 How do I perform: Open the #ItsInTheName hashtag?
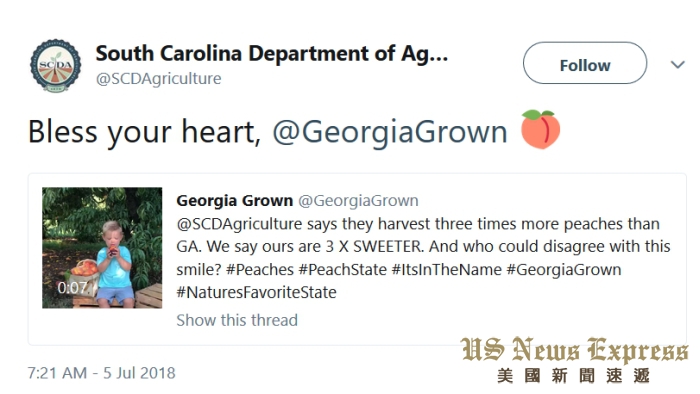[x=447, y=270]
